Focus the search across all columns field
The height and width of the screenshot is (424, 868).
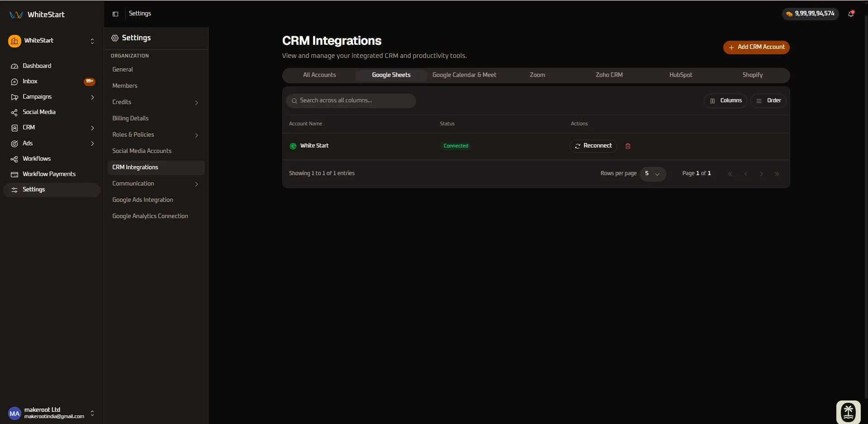351,101
